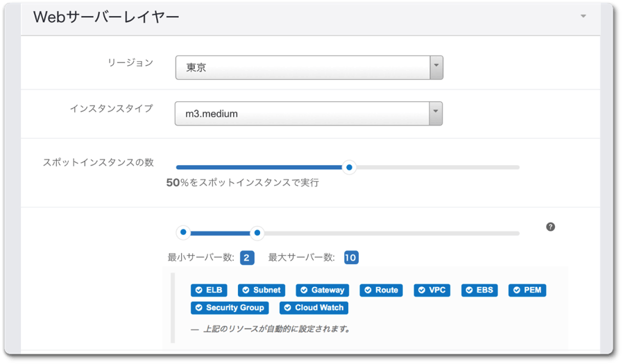Click the unfilled right end of spot instance track
The image size is (623, 364).
[x=513, y=167]
